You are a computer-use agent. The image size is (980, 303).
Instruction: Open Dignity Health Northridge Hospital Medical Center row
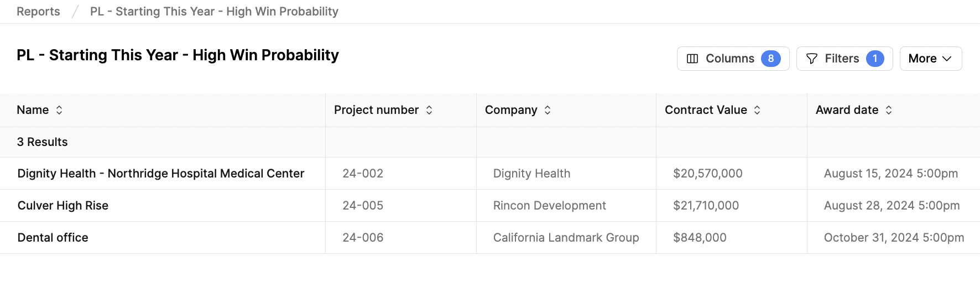pyautogui.click(x=161, y=174)
